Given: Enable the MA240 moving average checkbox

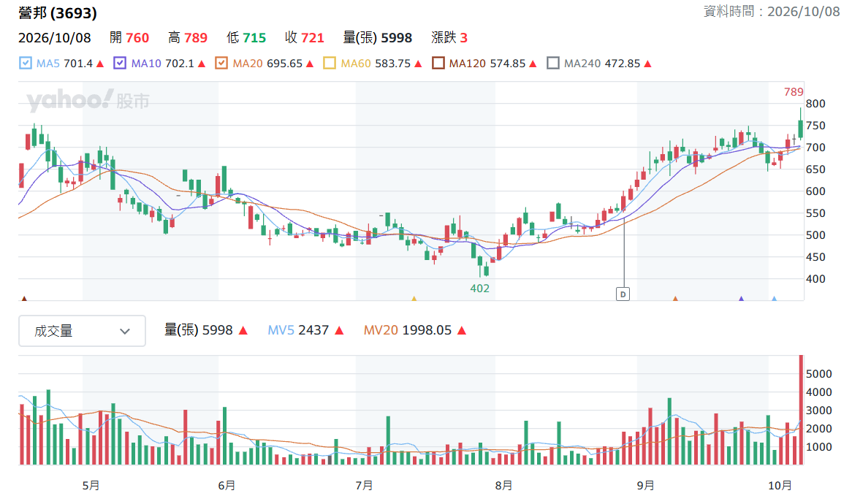Looking at the screenshot, I should point(552,63).
